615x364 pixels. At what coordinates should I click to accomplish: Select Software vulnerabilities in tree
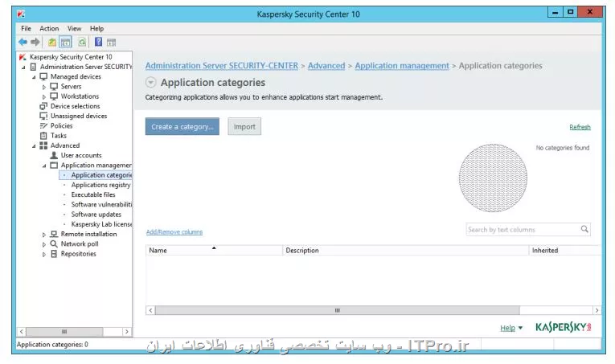coord(101,205)
